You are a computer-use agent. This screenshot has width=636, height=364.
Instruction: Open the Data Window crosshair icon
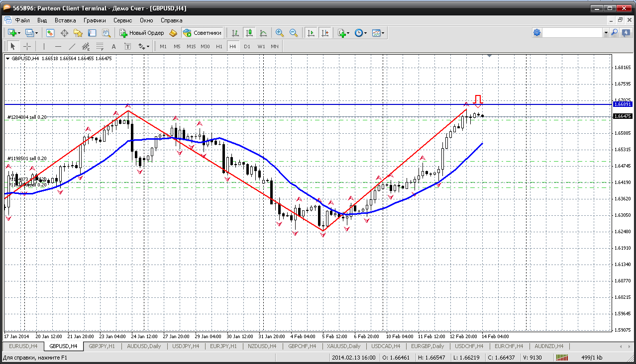pos(64,33)
